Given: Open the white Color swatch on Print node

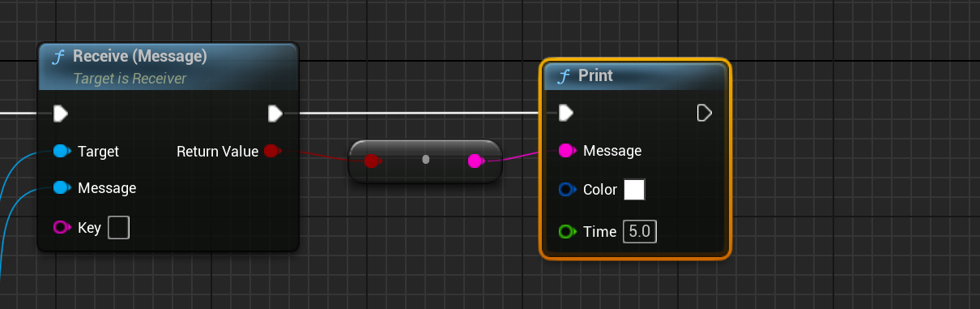Looking at the screenshot, I should tap(634, 190).
